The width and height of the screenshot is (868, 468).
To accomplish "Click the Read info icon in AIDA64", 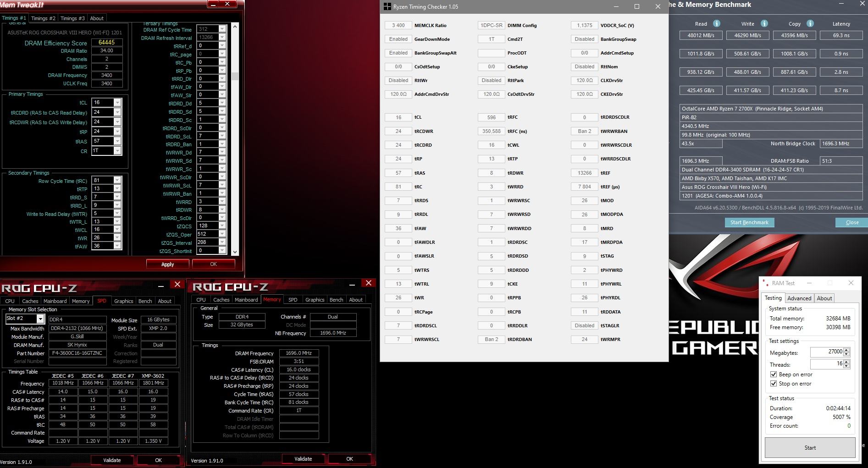I will [716, 23].
